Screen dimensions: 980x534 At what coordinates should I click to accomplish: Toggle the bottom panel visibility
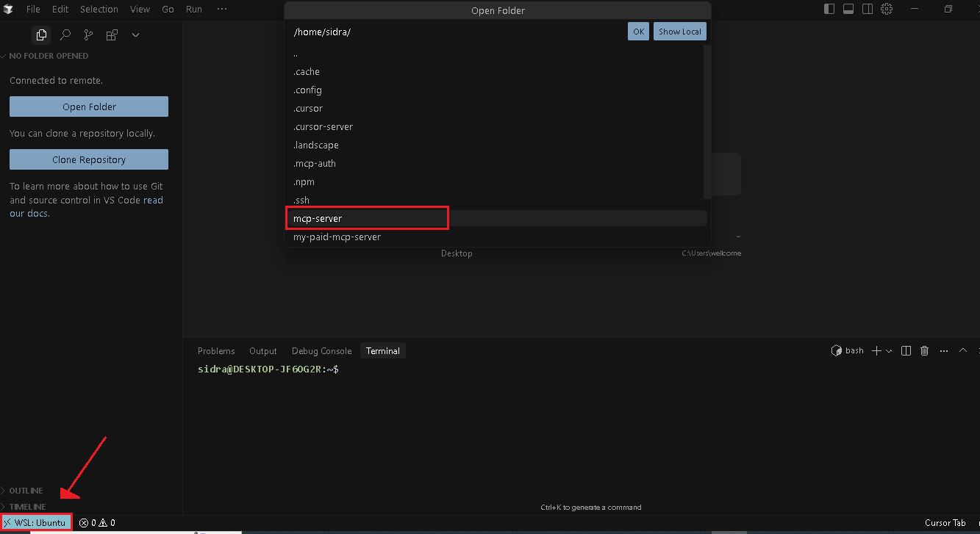click(848, 9)
